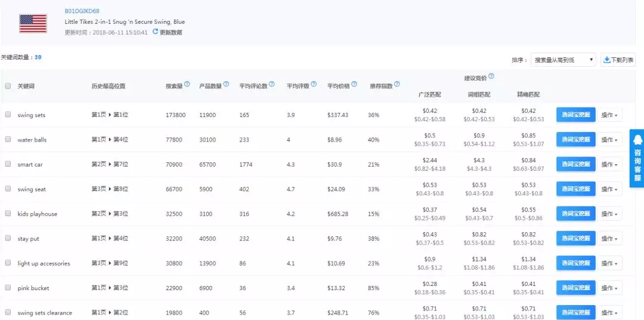The height and width of the screenshot is (320, 644).
Task: Click the 历史最高位置 column header
Action: tap(109, 87)
